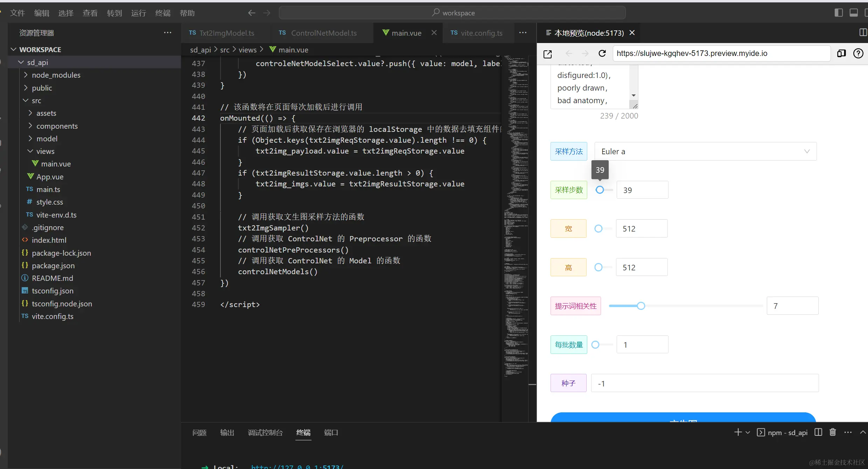The image size is (868, 469).
Task: Expand the assets folder
Action: (30, 113)
